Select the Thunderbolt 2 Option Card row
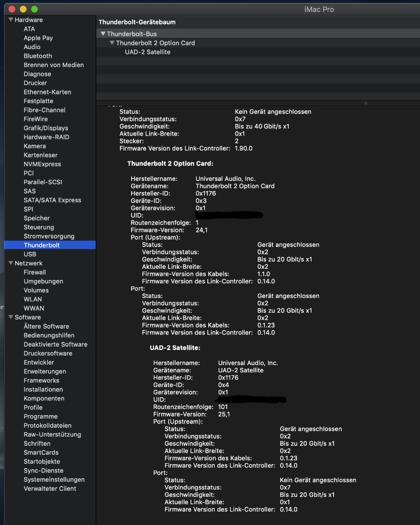420x525 pixels. (155, 43)
